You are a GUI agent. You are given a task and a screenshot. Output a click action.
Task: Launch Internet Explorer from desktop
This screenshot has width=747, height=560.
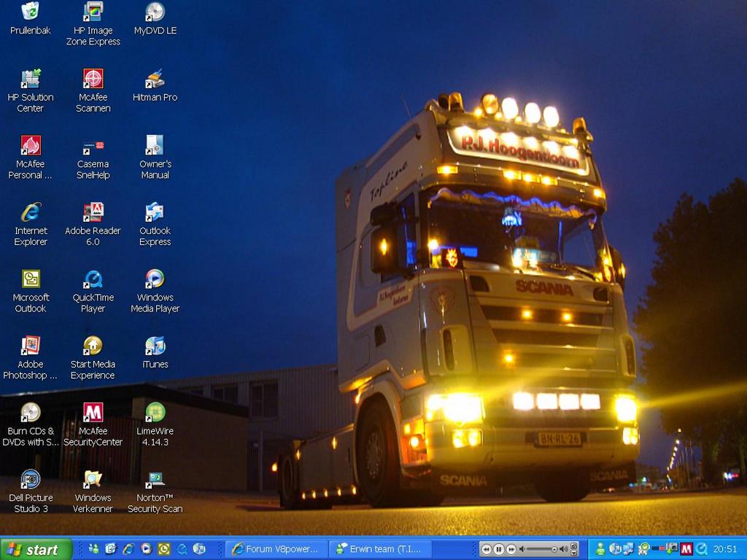click(30, 224)
